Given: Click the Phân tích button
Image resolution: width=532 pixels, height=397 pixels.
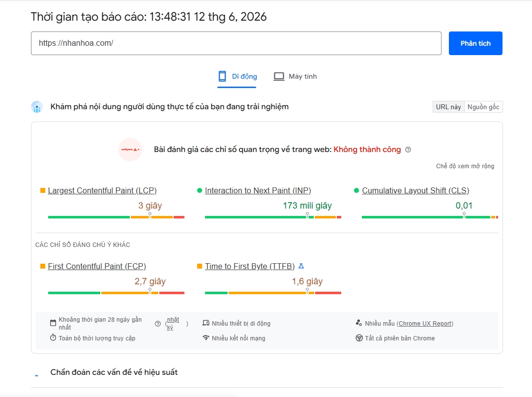Looking at the screenshot, I should point(475,43).
